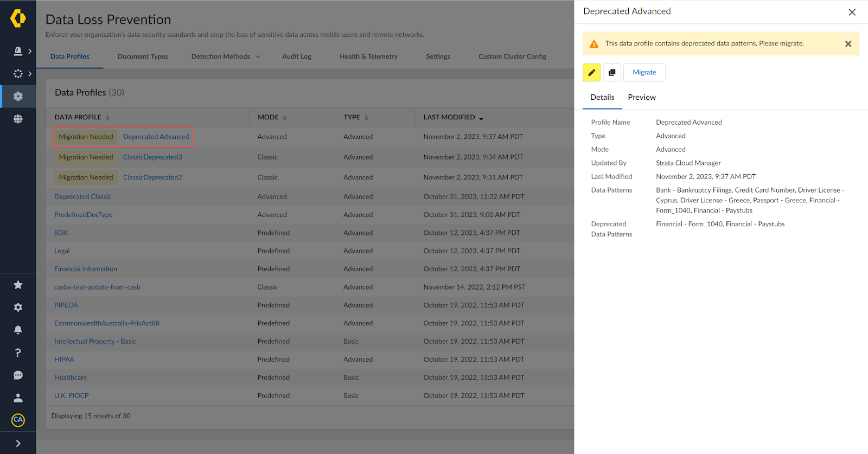Image resolution: width=868 pixels, height=454 pixels.
Task: Click the pencil edit icon button
Action: tap(591, 73)
